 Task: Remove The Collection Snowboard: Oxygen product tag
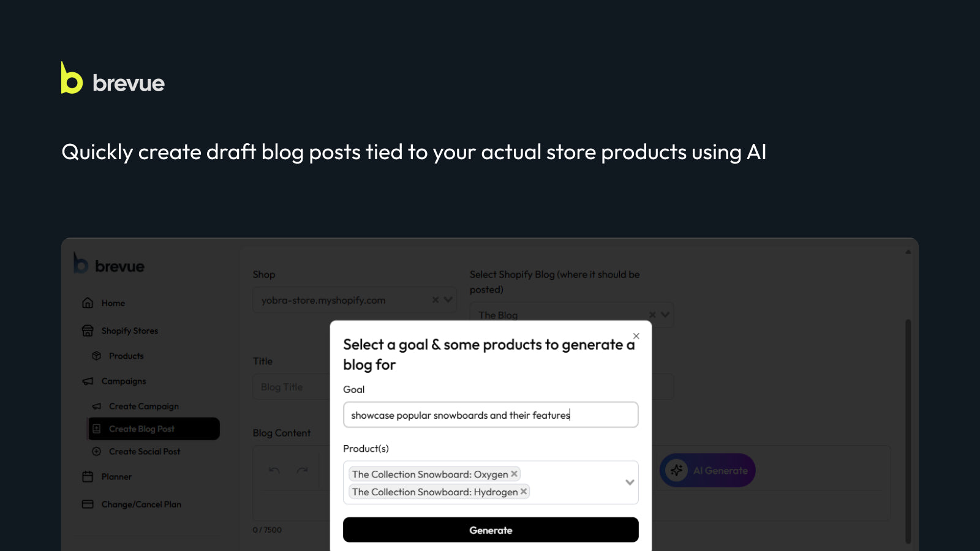(x=513, y=473)
